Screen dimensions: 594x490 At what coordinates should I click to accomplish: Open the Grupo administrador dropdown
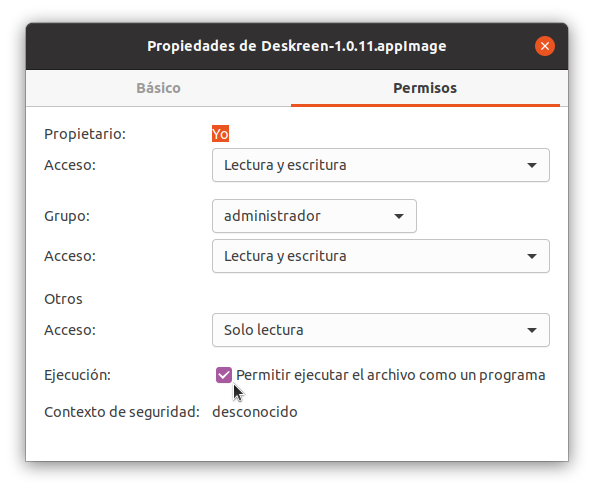pos(314,216)
